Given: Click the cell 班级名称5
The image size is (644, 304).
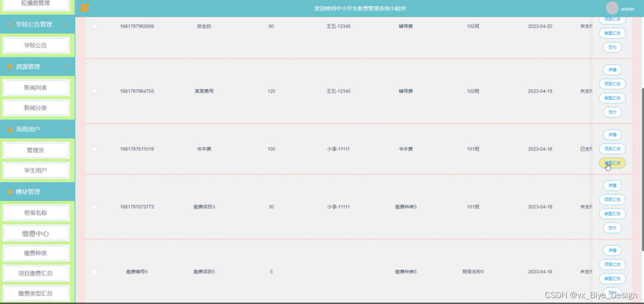Looking at the screenshot, I should (x=473, y=272).
